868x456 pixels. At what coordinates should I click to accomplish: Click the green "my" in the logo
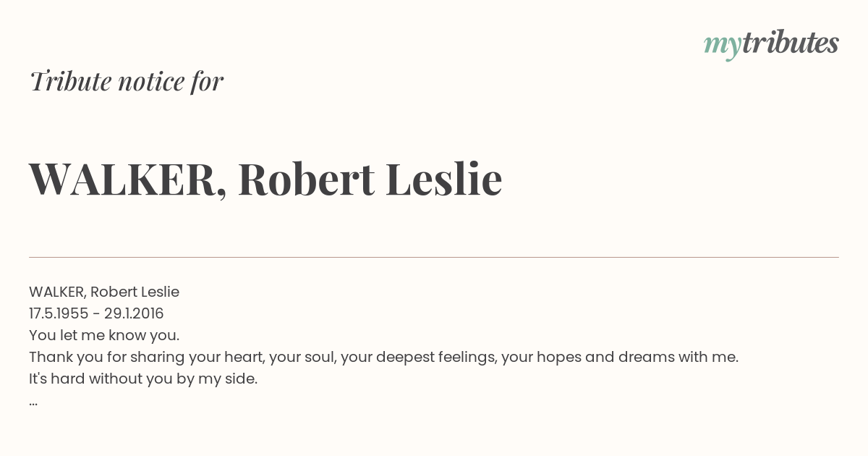722,48
